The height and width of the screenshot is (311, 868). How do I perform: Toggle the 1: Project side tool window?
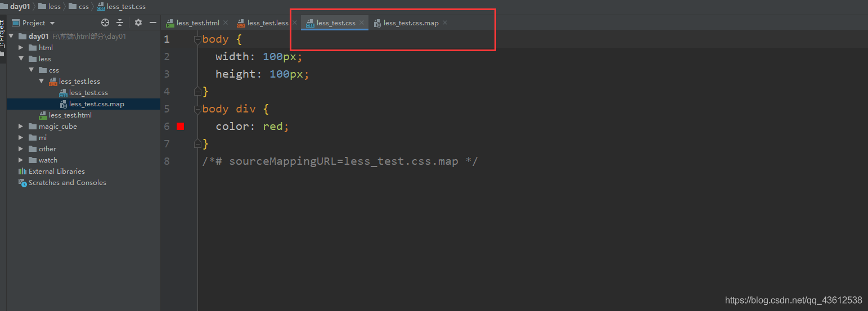tap(2, 37)
